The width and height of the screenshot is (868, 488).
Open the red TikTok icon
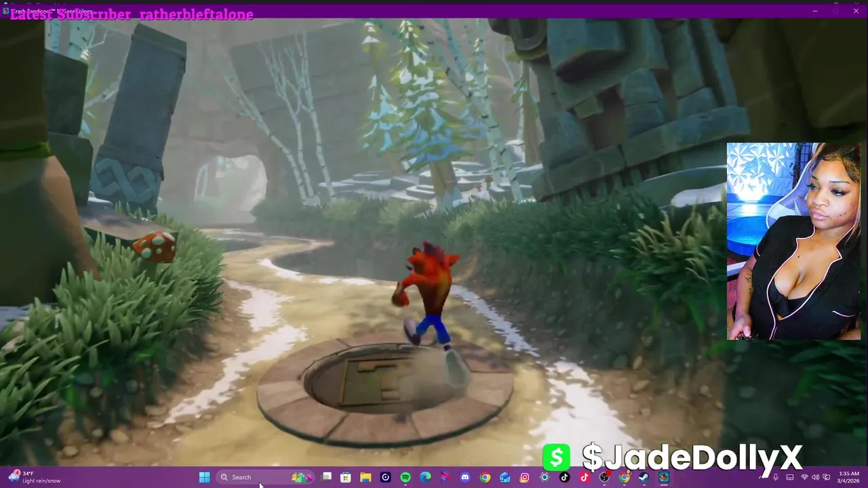584,477
